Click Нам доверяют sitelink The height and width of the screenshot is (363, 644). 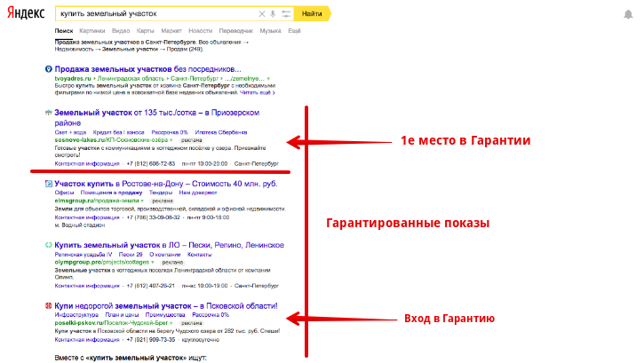[x=198, y=193]
